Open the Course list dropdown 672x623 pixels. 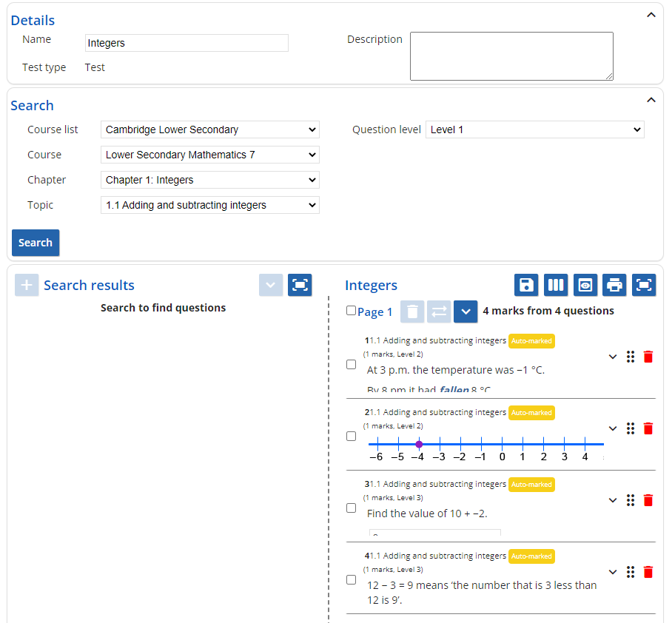click(x=210, y=129)
